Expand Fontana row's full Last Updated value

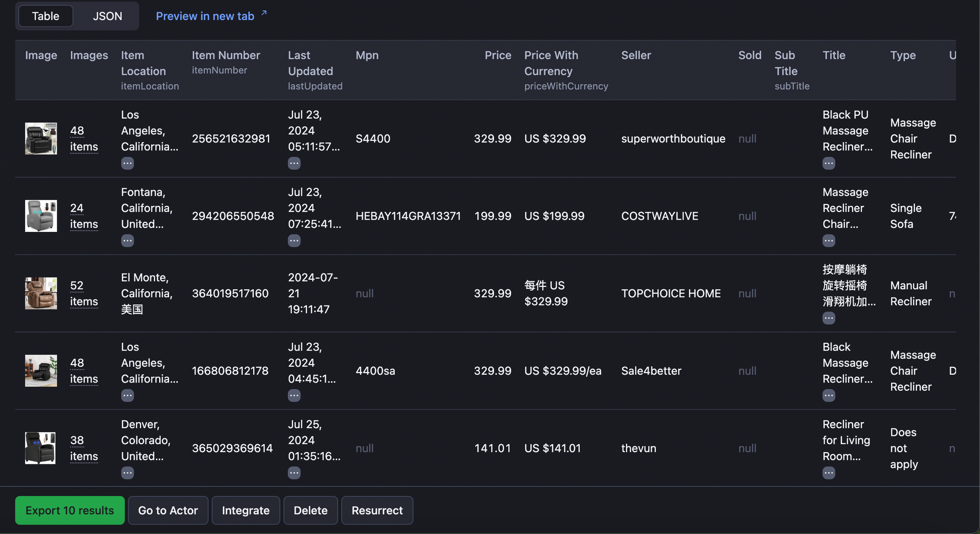point(294,240)
